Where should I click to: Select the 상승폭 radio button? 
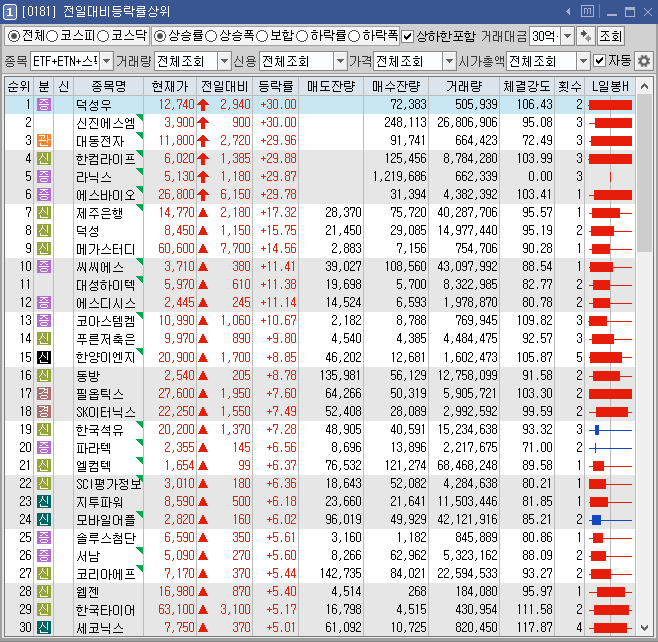coord(211,36)
